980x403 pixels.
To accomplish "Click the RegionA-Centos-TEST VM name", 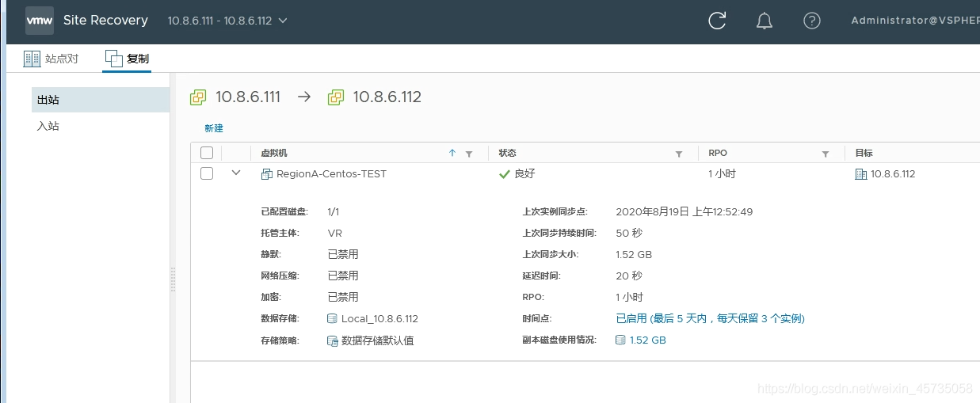I will tap(331, 174).
